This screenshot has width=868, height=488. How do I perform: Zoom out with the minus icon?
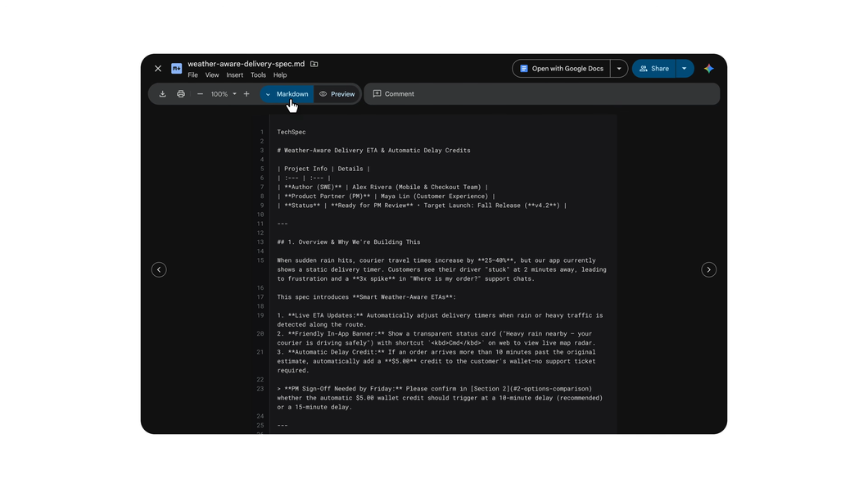[200, 94]
